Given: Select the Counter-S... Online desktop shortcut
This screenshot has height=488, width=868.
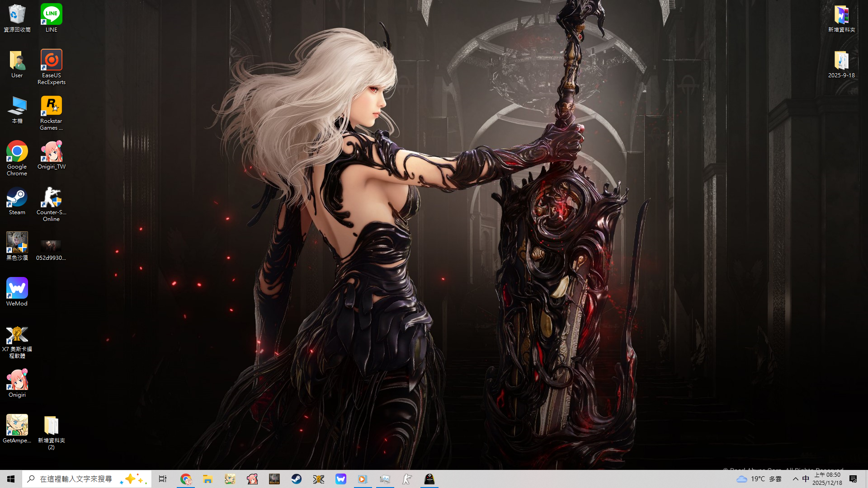Looking at the screenshot, I should [x=52, y=204].
